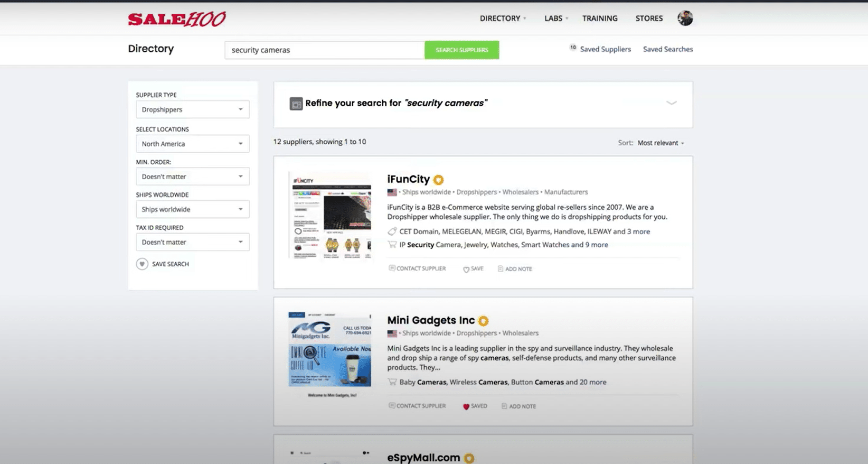Expand the Refine your search panel chevron
Image resolution: width=868 pixels, height=464 pixels.
coord(671,103)
